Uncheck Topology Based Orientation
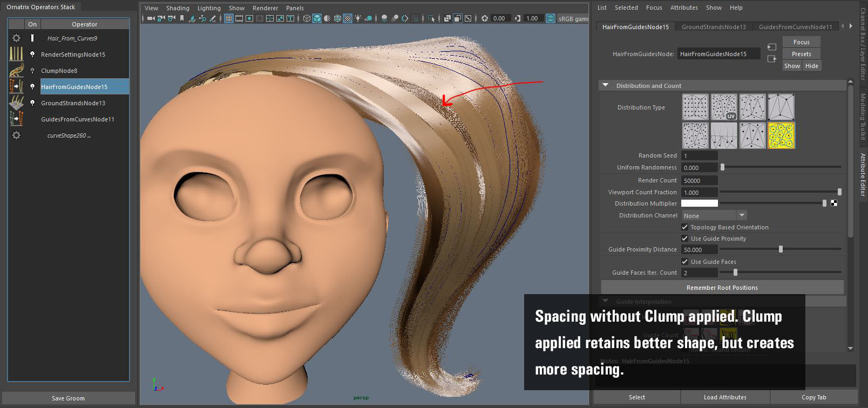The height and width of the screenshot is (408, 868). 684,227
